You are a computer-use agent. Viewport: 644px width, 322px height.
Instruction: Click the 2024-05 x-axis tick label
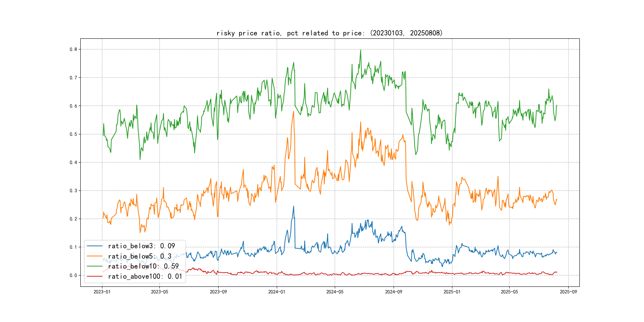click(335, 292)
